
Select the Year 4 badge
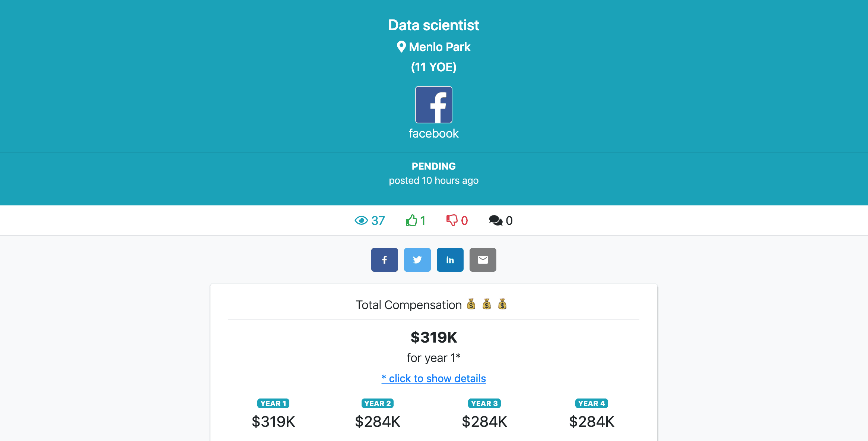[592, 403]
